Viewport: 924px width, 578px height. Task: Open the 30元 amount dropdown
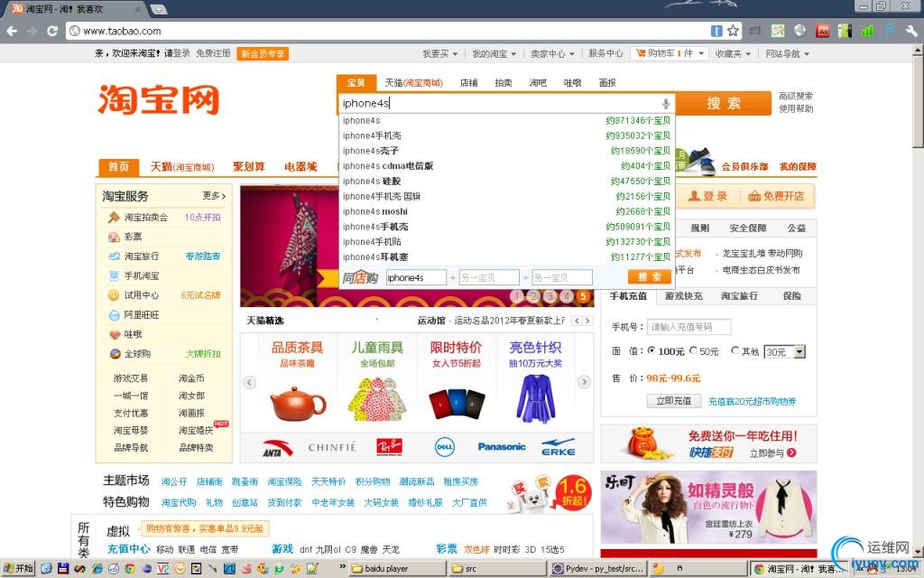tap(784, 352)
